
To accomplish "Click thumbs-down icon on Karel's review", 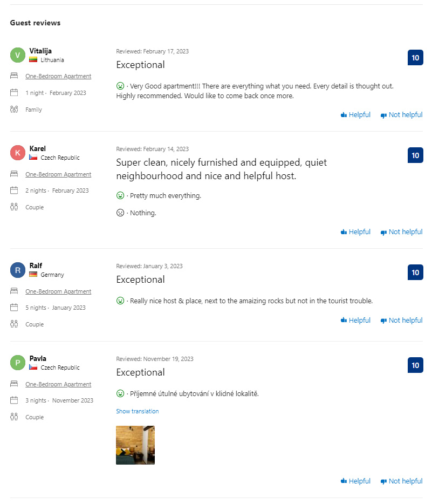I will click(383, 233).
